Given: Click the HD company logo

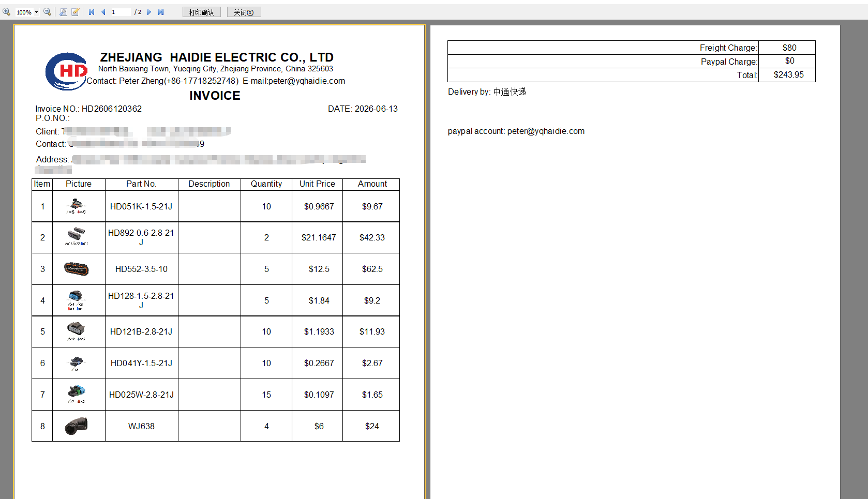Looking at the screenshot, I should pos(66,71).
